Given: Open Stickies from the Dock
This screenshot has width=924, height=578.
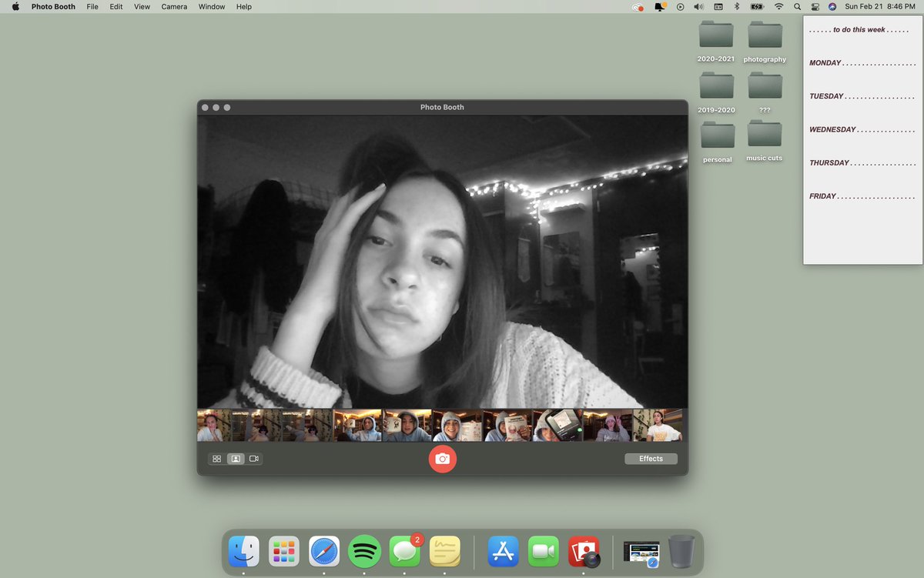Looking at the screenshot, I should click(x=444, y=551).
